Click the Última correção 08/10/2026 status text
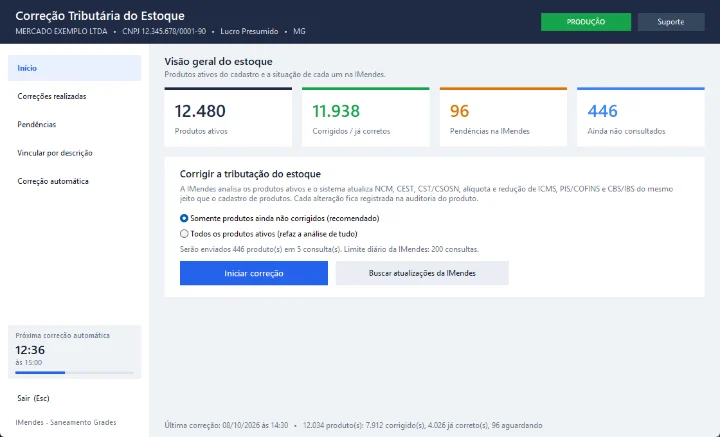Image resolution: width=720 pixels, height=437 pixels. click(x=226, y=426)
